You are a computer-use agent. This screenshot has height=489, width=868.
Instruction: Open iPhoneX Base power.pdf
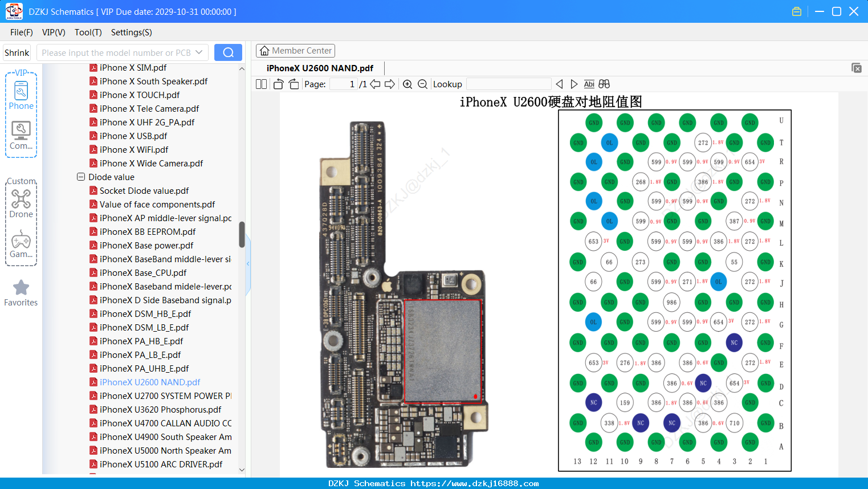tap(146, 246)
